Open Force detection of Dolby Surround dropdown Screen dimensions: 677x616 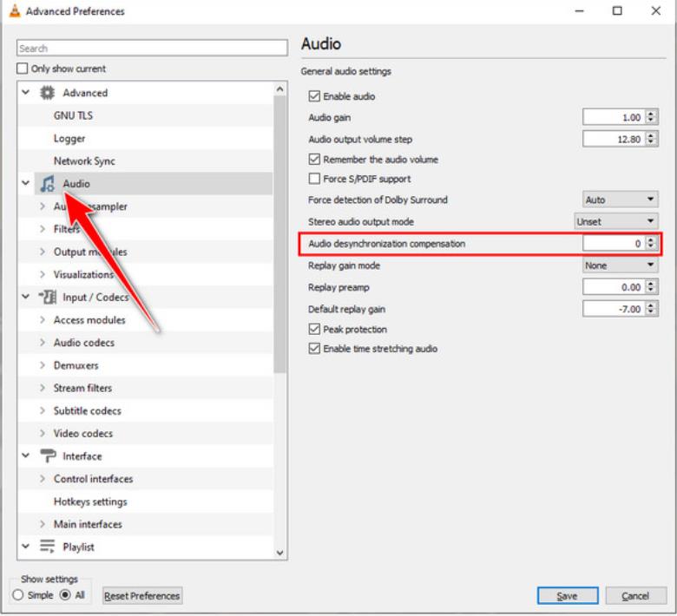tap(620, 200)
